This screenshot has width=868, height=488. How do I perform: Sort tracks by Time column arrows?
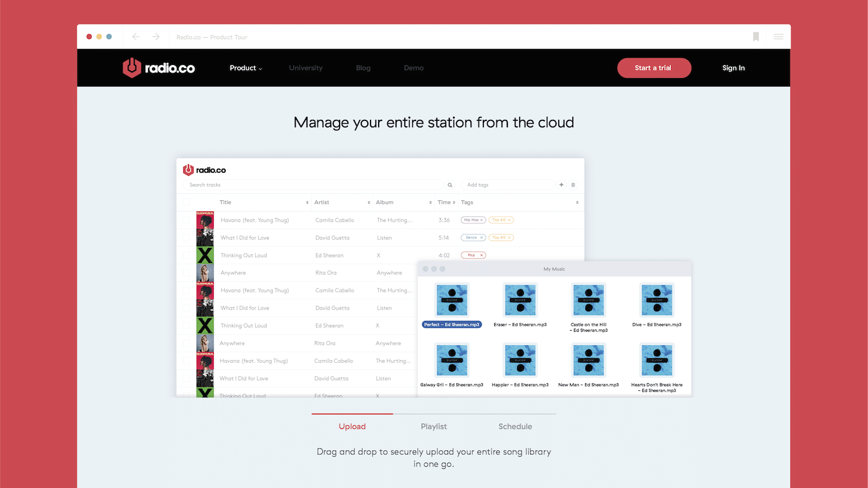click(454, 202)
